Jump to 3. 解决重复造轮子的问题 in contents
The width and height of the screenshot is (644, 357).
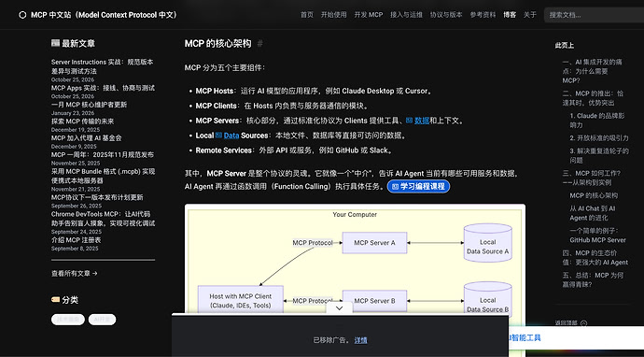(x=599, y=155)
